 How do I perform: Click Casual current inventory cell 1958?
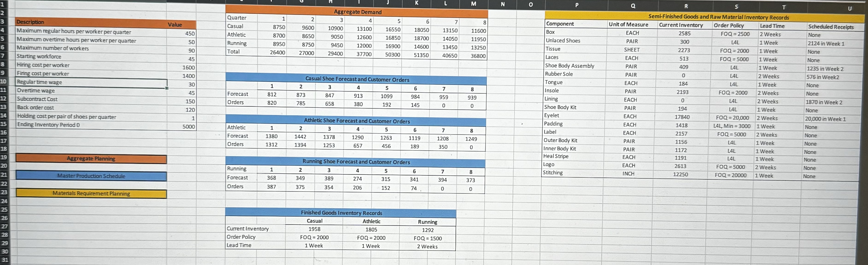pos(314,229)
